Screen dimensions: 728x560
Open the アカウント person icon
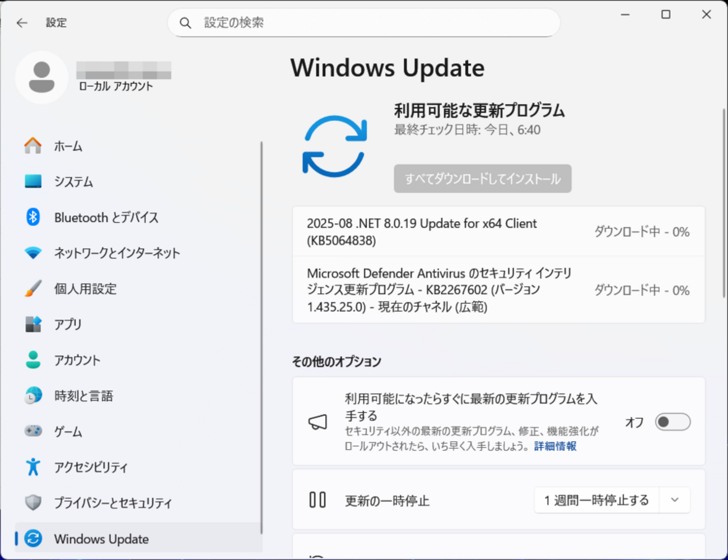[33, 360]
